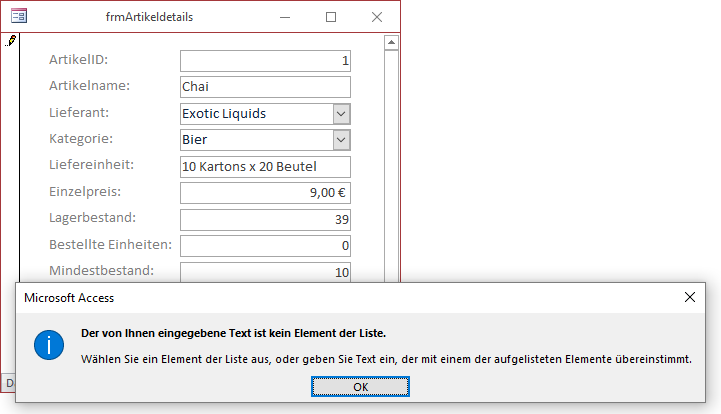Open the Kategorie dropdown list
Viewport: 721px width, 414px height.
pyautogui.click(x=341, y=140)
